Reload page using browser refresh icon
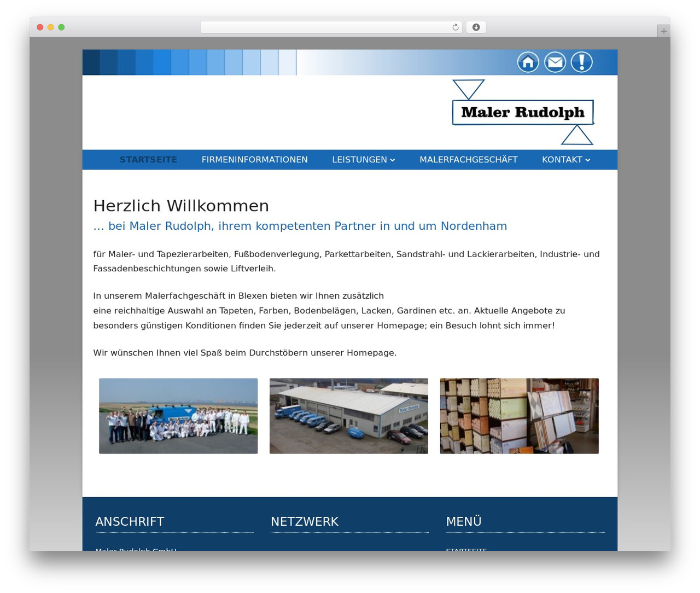Image resolution: width=700 pixels, height=593 pixels. tap(455, 27)
